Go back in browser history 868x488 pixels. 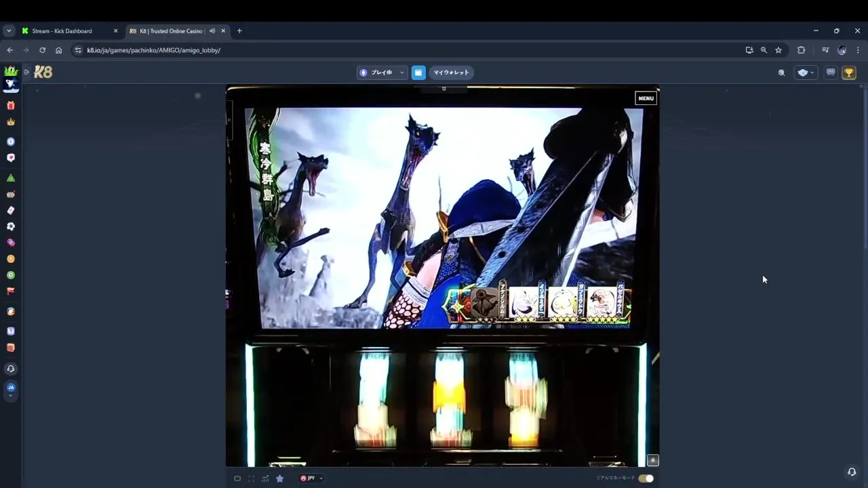[x=9, y=50]
